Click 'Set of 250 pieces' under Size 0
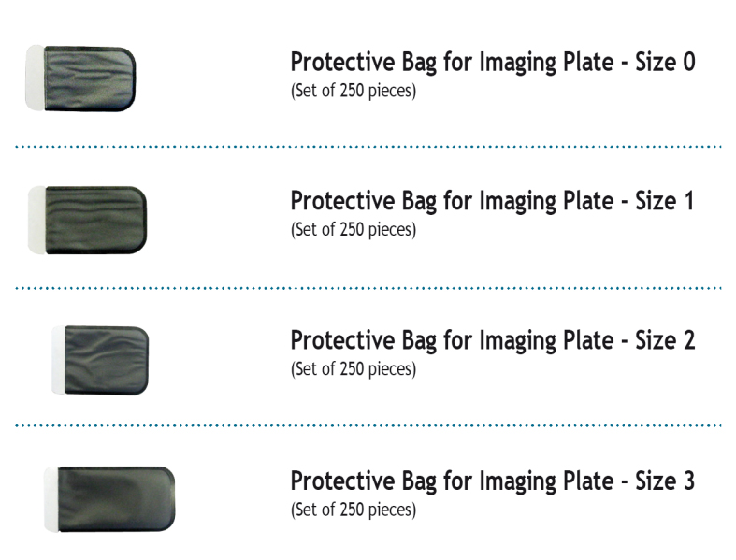The width and height of the screenshot is (736, 560). click(354, 91)
